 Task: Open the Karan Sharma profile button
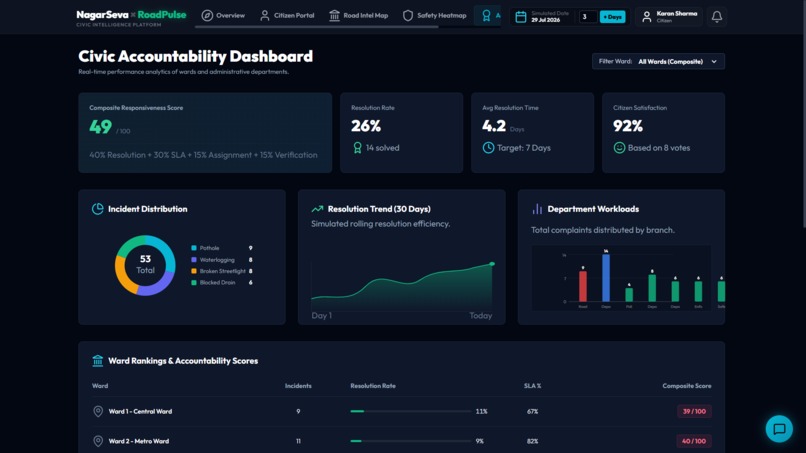[669, 17]
